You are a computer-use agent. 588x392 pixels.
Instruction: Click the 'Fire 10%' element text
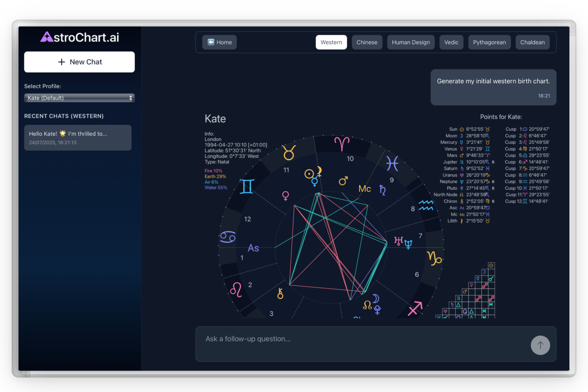click(x=213, y=171)
